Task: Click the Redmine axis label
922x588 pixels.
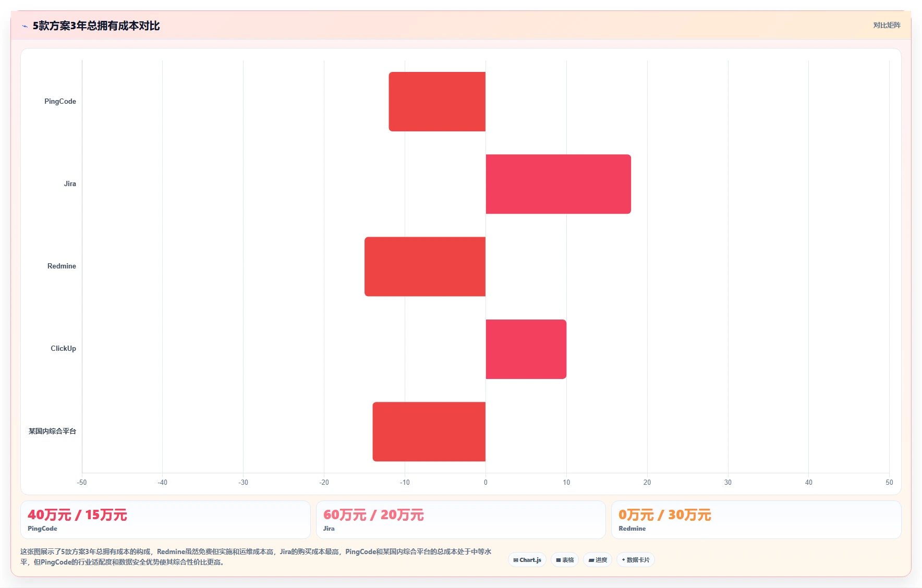Action: click(x=62, y=266)
